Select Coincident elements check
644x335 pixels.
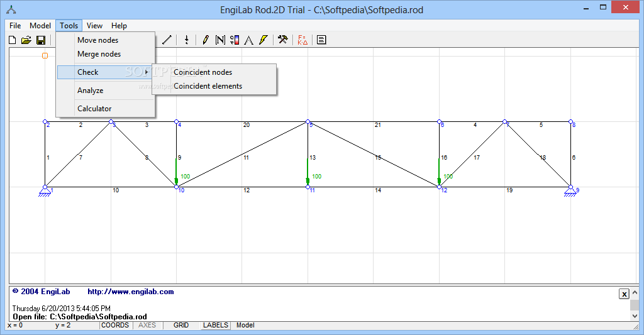pos(214,86)
